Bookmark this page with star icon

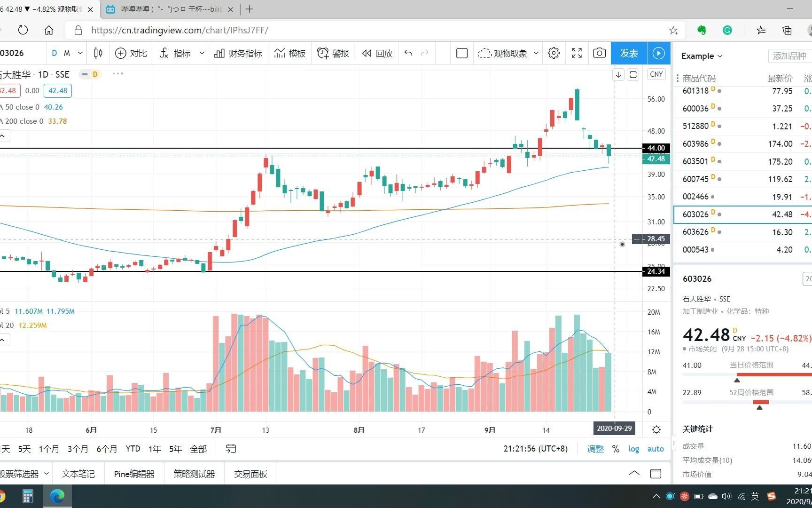pyautogui.click(x=673, y=31)
